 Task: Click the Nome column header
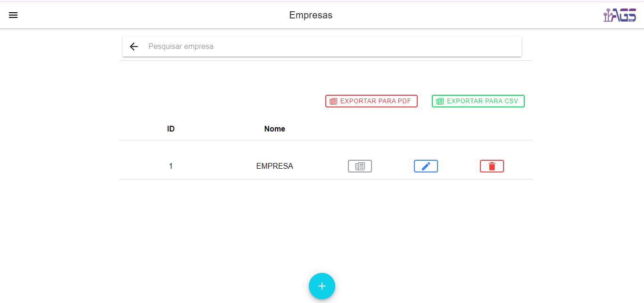pyautogui.click(x=274, y=129)
